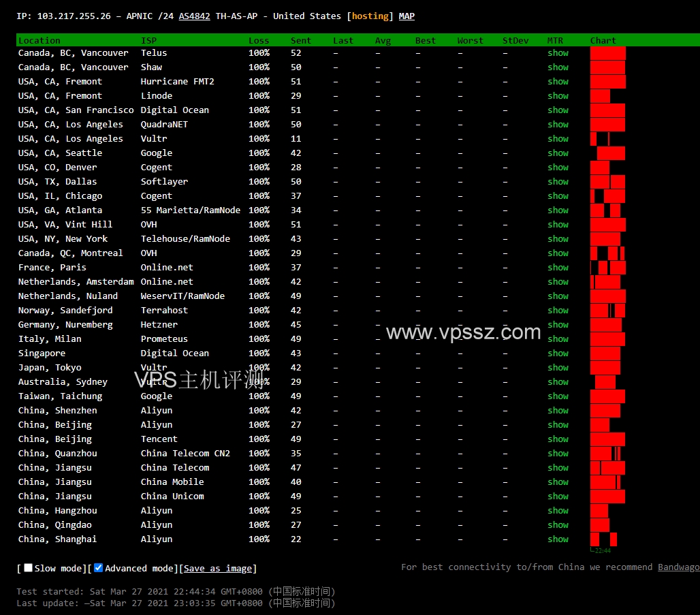Show MTR for Vancouver Telus
Image resolution: width=700 pixels, height=615 pixels.
(558, 52)
